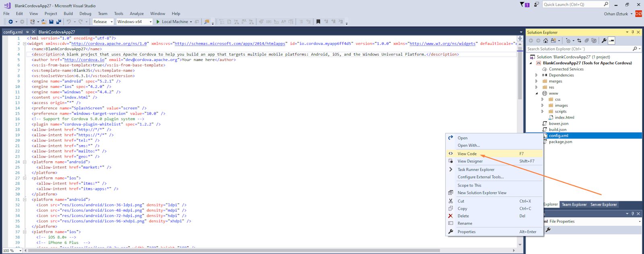
Task: Pin the config.xml editor tab
Action: click(27, 32)
